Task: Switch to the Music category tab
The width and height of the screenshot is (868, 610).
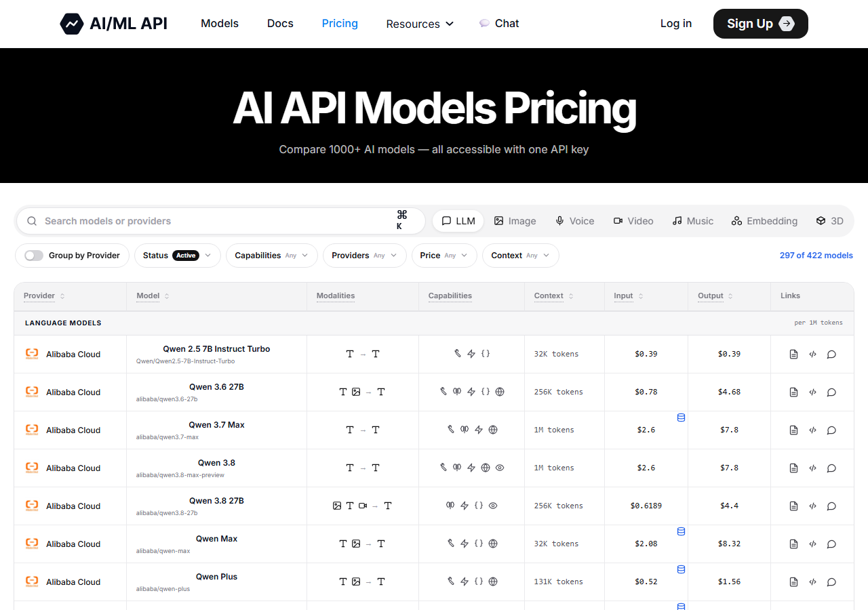Action: coord(693,221)
